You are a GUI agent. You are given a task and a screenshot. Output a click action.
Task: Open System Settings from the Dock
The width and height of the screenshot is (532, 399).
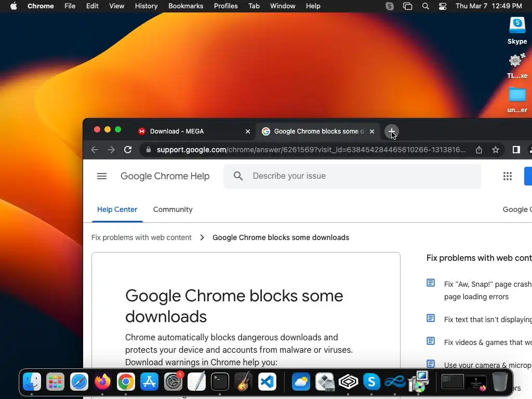pyautogui.click(x=173, y=381)
